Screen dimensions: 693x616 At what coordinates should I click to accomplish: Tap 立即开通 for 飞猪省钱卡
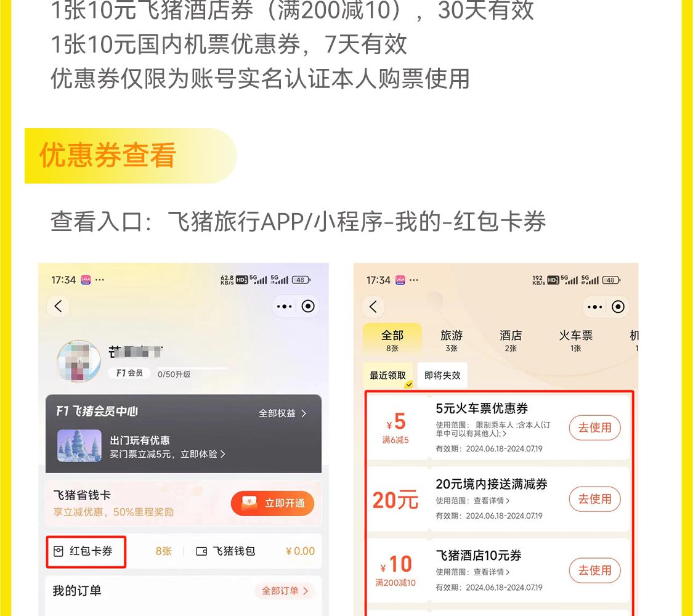(273, 503)
